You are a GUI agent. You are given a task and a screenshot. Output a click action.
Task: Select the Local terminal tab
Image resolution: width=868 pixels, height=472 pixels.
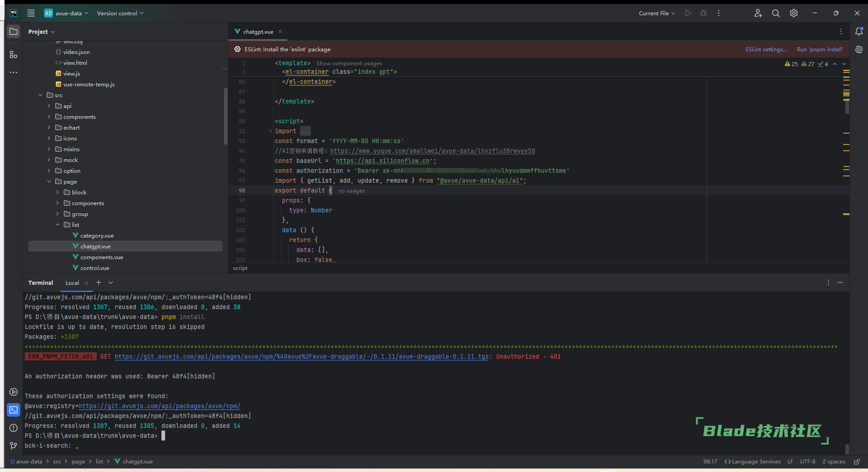72,283
